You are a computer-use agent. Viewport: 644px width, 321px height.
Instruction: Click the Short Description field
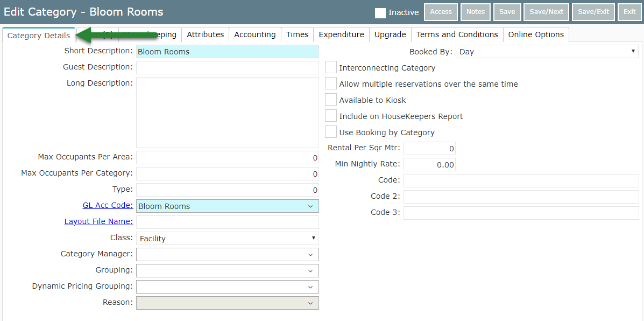point(227,52)
